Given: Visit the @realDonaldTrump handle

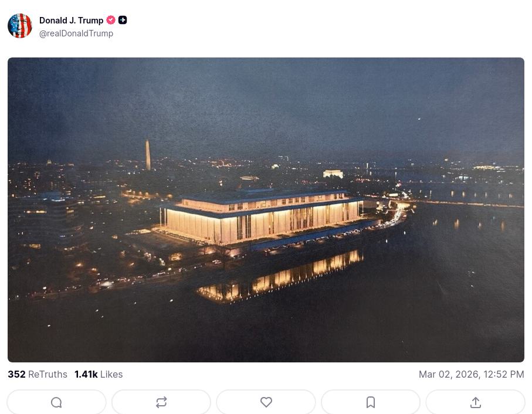Looking at the screenshot, I should click(76, 33).
